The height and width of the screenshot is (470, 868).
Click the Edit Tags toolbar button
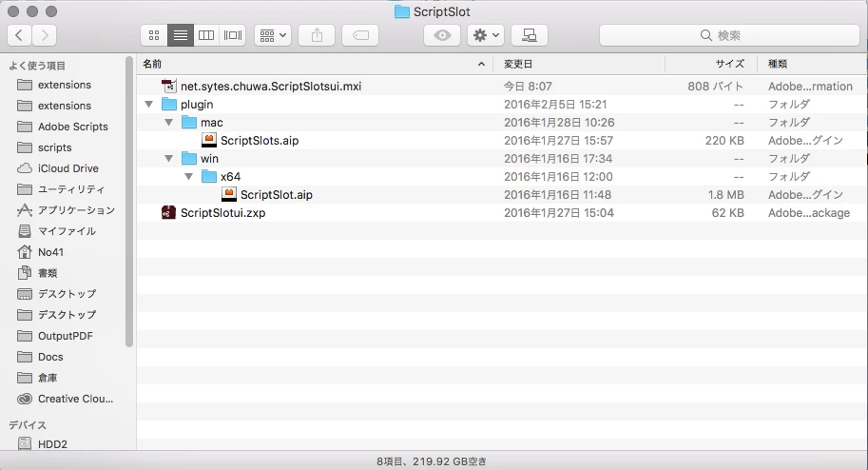(x=360, y=35)
